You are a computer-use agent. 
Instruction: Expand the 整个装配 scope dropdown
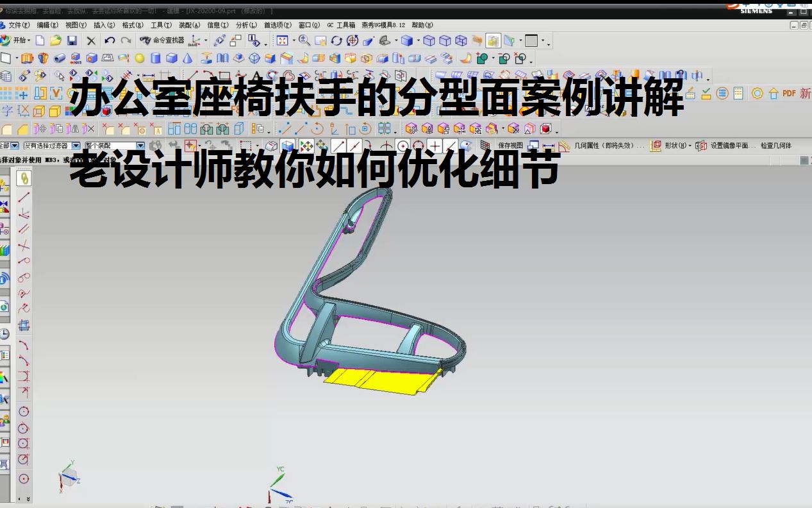tap(140, 145)
